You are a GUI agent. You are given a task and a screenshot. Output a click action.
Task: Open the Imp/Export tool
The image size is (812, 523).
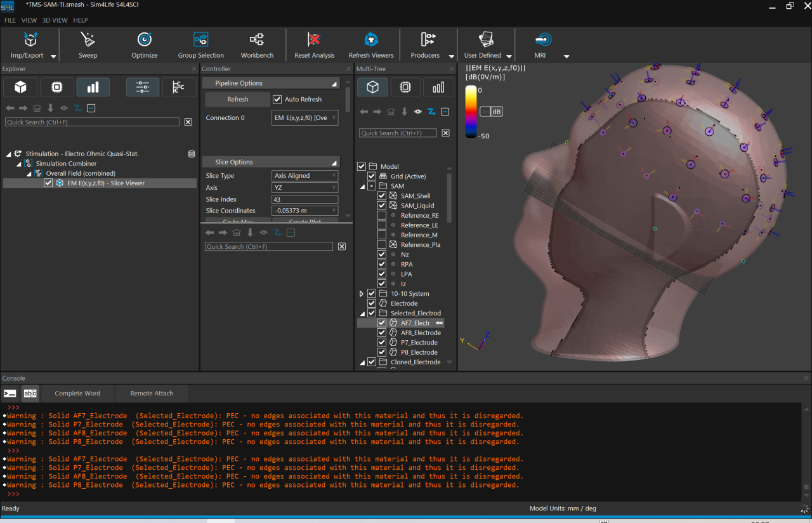coord(30,45)
